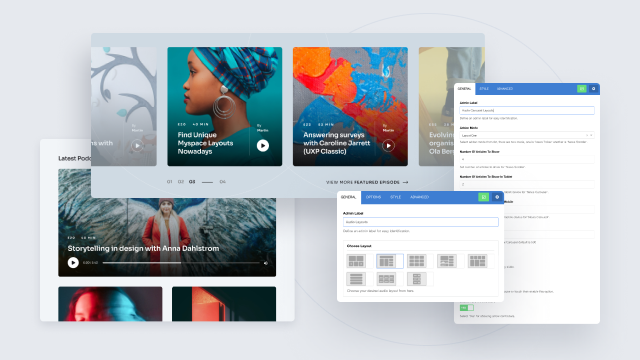Click the dark close icon in back panel
The height and width of the screenshot is (360, 640).
click(593, 89)
